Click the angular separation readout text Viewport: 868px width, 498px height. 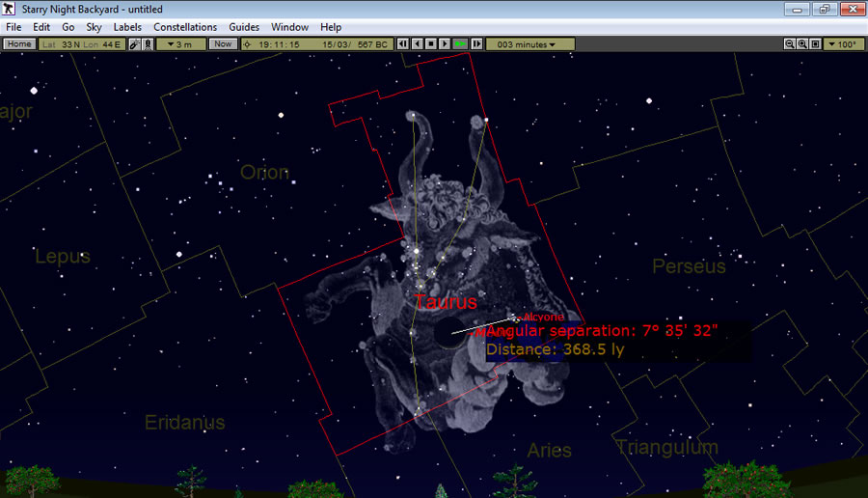(x=602, y=331)
